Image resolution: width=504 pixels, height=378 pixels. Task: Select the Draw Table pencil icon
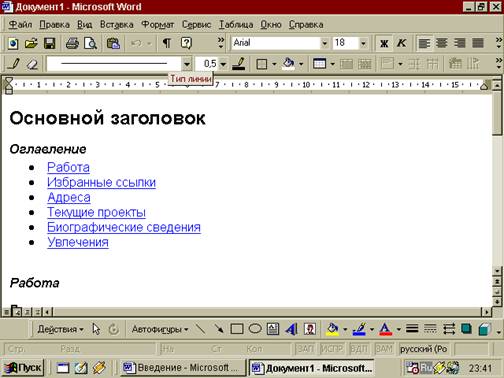[14, 63]
